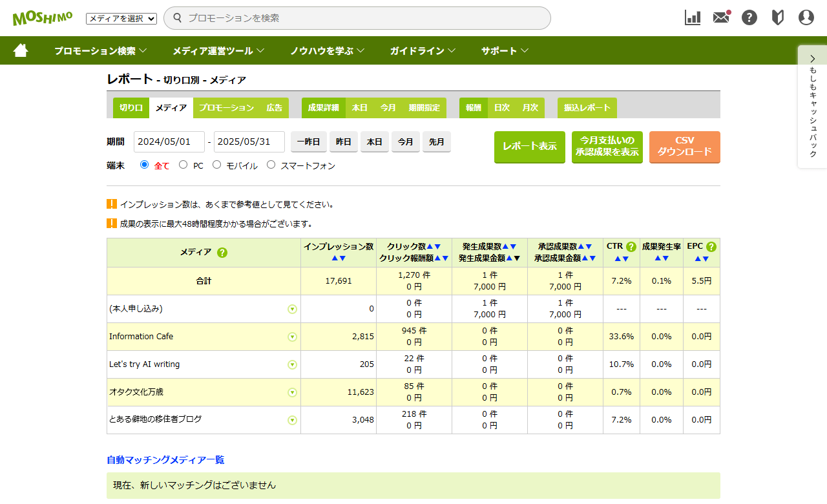Sort impressions ascending with up arrow
The width and height of the screenshot is (827, 504).
tap(335, 258)
